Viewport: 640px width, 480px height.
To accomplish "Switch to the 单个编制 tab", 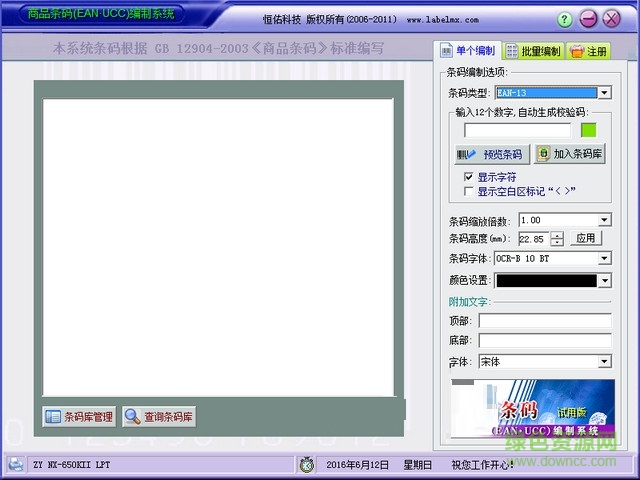I will click(x=468, y=51).
